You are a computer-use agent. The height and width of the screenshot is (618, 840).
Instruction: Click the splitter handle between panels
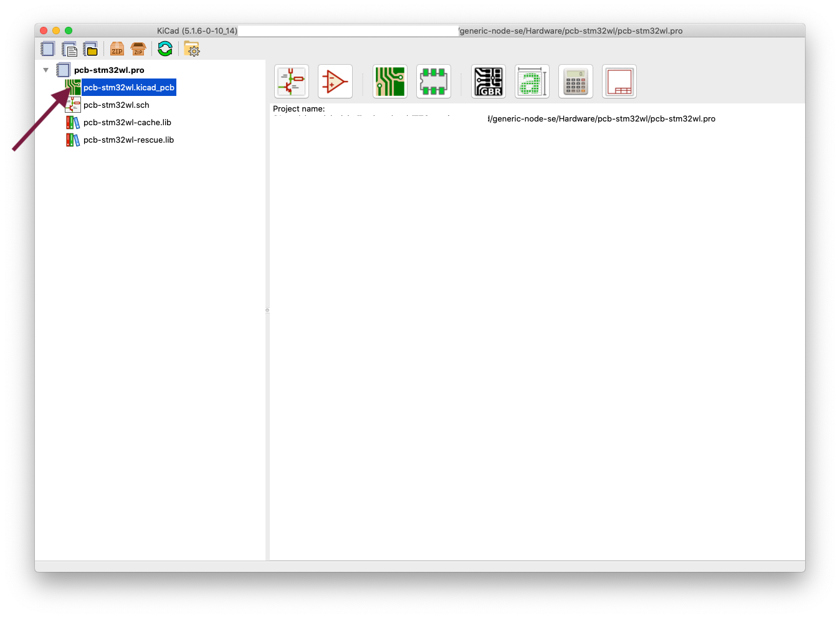point(267,310)
